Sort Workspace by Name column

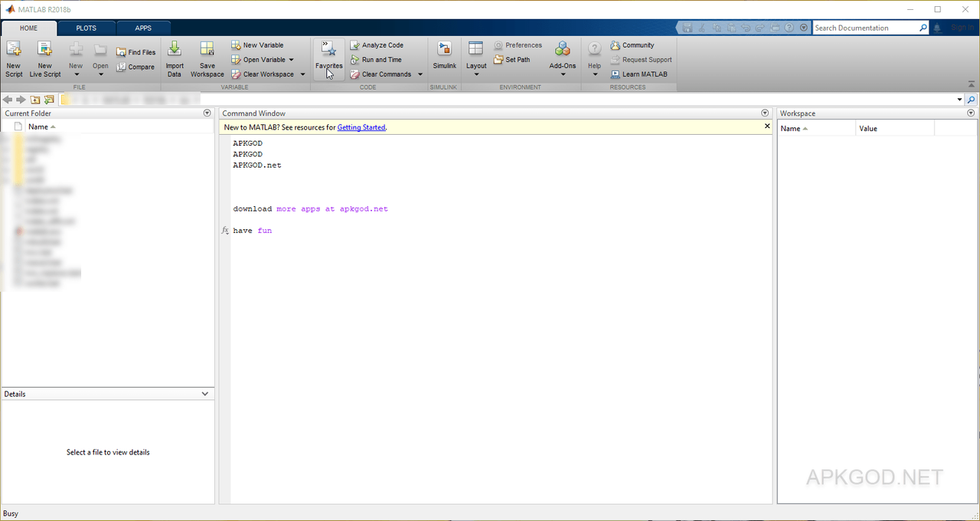[816, 129]
